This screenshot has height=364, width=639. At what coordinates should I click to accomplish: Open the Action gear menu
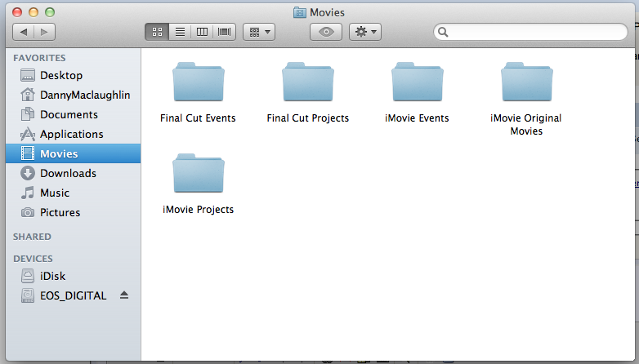tap(365, 32)
